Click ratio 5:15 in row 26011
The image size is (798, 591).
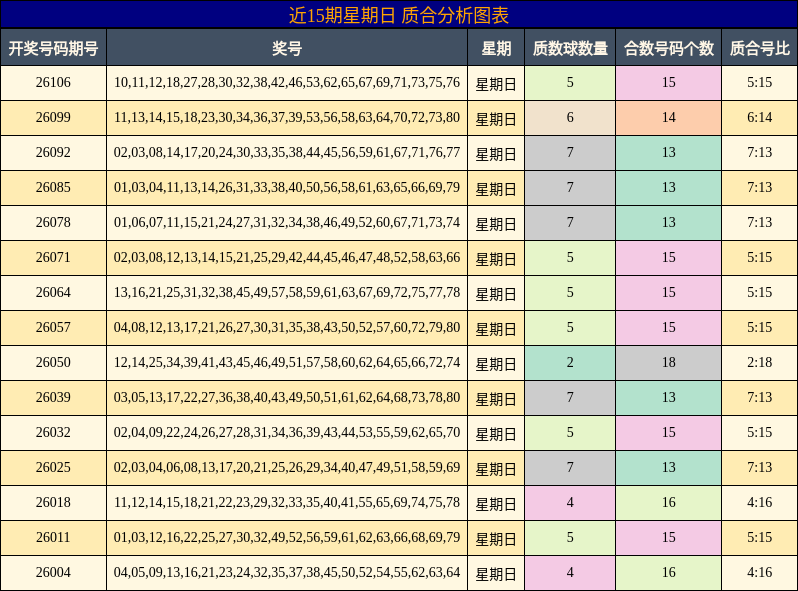tap(759, 538)
